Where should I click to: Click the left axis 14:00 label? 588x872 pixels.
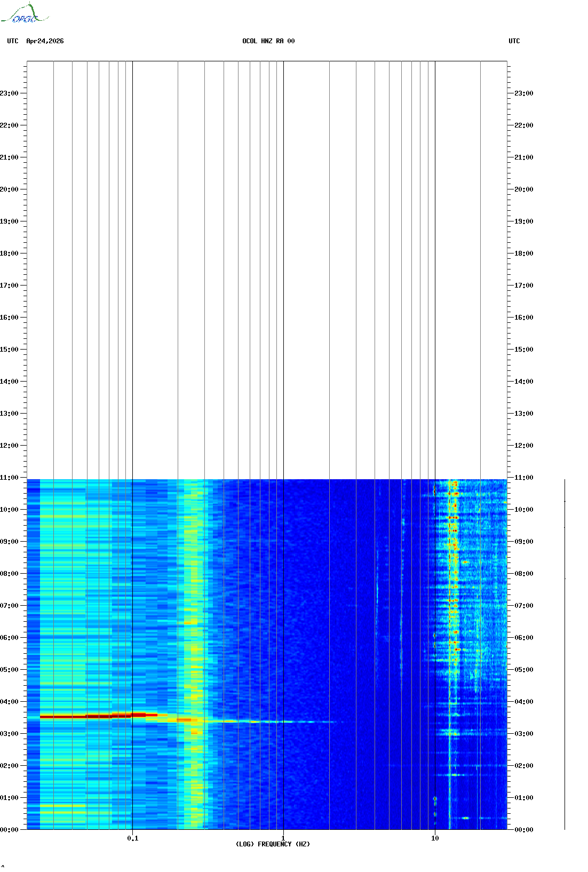(9, 382)
